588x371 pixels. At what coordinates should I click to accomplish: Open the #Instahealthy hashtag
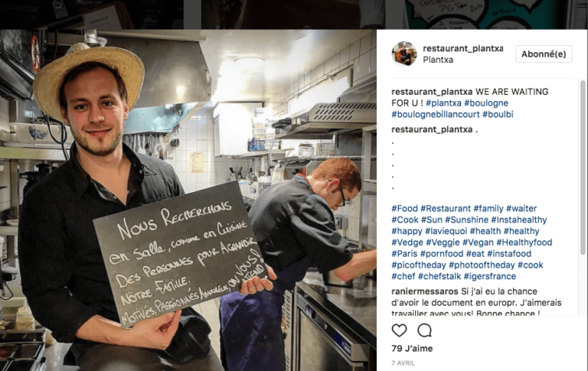(519, 220)
